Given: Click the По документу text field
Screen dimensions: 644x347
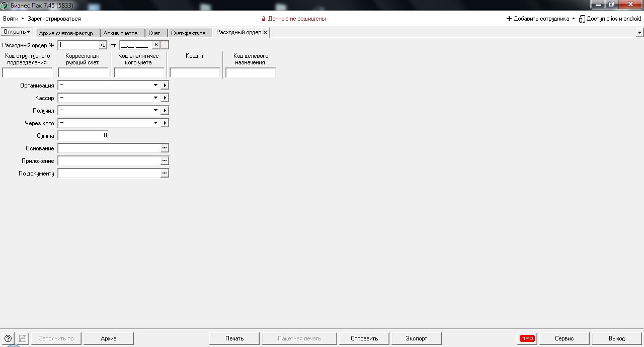Looking at the screenshot, I should point(109,173).
